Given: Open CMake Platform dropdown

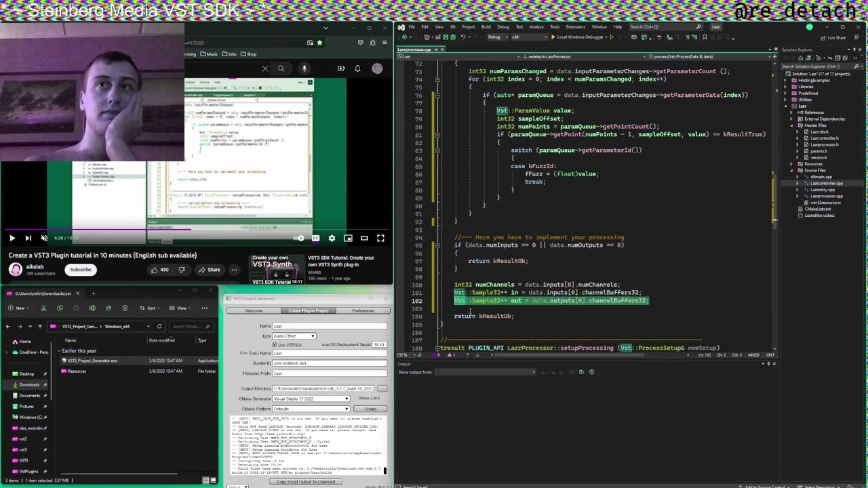Looking at the screenshot, I should (311, 409).
